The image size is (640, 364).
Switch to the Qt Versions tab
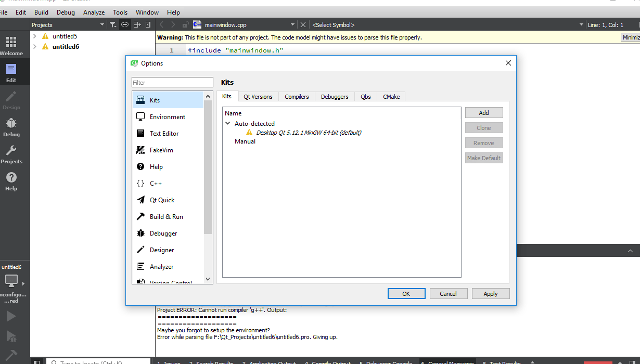pos(258,96)
